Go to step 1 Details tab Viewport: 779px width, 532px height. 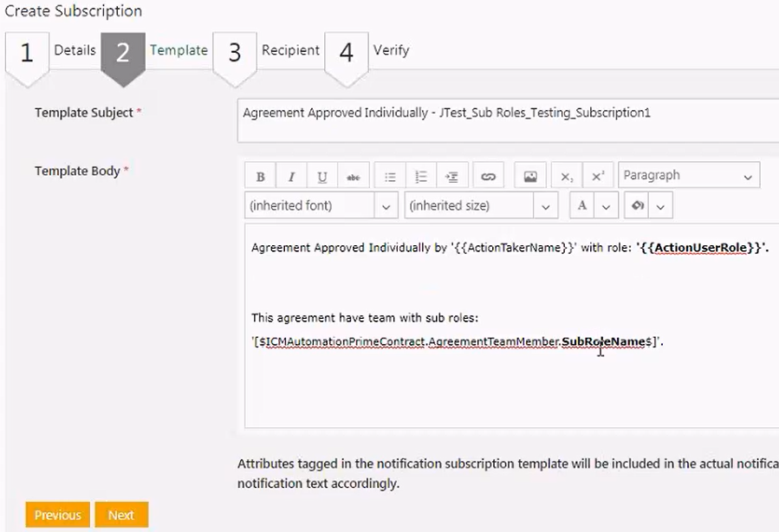point(52,51)
